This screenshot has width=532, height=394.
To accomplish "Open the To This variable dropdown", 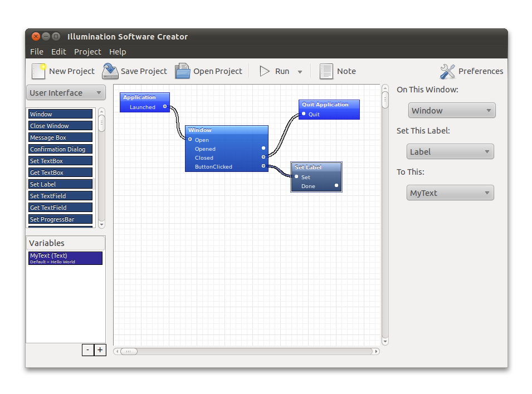I will click(x=450, y=193).
